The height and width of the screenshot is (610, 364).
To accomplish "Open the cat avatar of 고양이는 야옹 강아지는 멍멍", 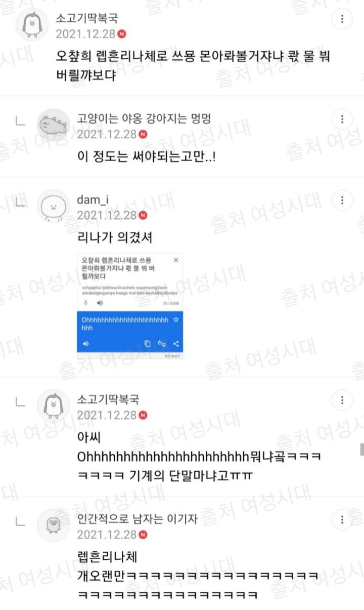I will (54, 125).
